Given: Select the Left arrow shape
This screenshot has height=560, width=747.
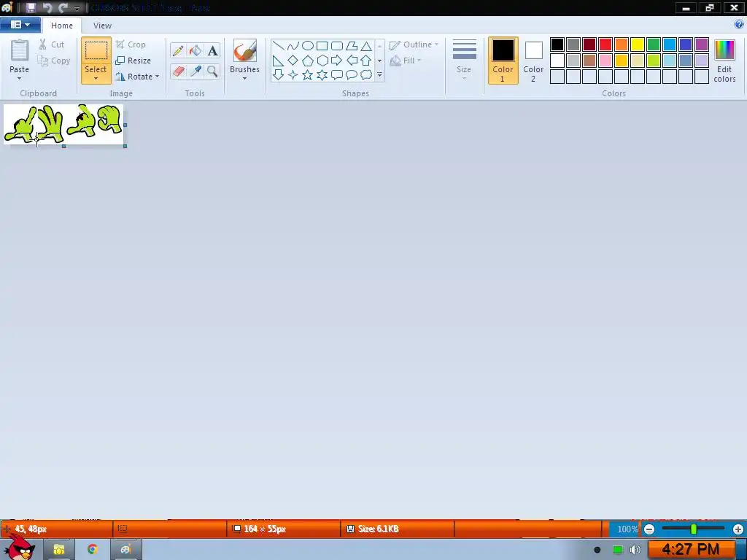Looking at the screenshot, I should (x=352, y=61).
